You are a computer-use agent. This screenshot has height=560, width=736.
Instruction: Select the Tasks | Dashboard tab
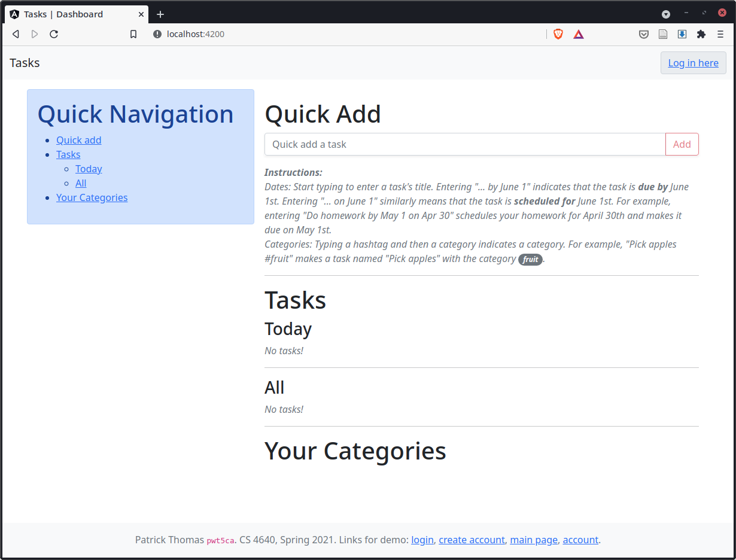pos(76,14)
